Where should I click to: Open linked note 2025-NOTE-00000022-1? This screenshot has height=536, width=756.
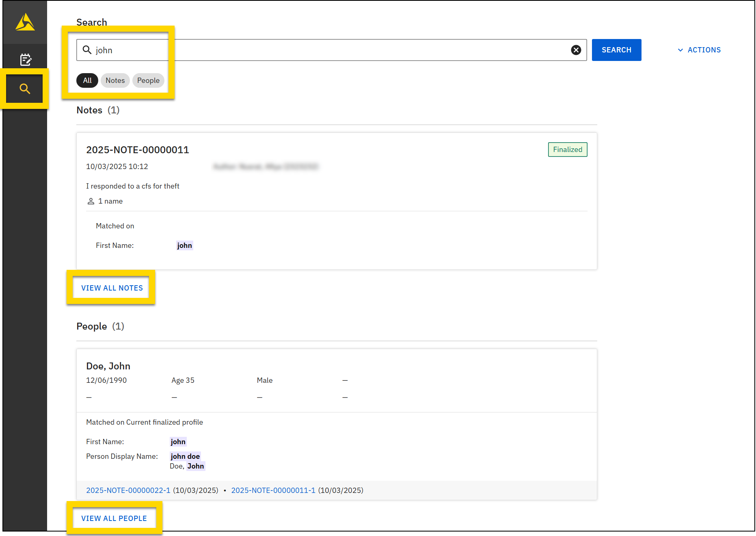pos(128,490)
